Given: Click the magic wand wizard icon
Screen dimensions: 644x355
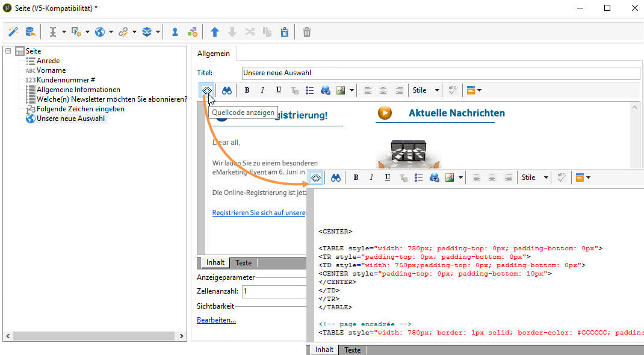Looking at the screenshot, I should click(13, 32).
